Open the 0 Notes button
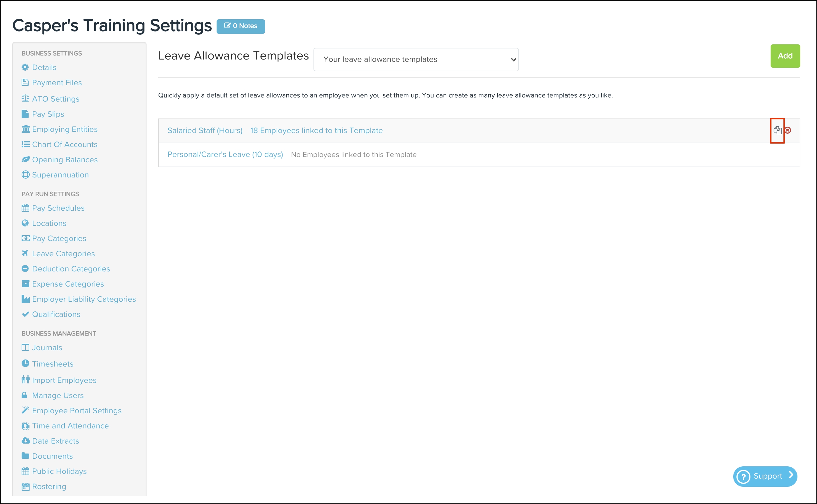Viewport: 817px width, 504px height. coord(240,26)
